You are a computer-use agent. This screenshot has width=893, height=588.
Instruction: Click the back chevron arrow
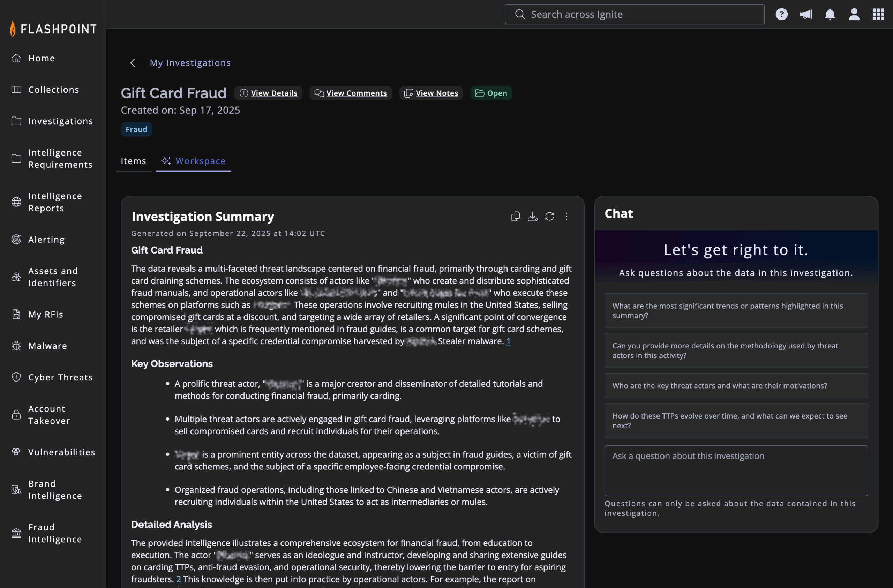[x=133, y=63]
